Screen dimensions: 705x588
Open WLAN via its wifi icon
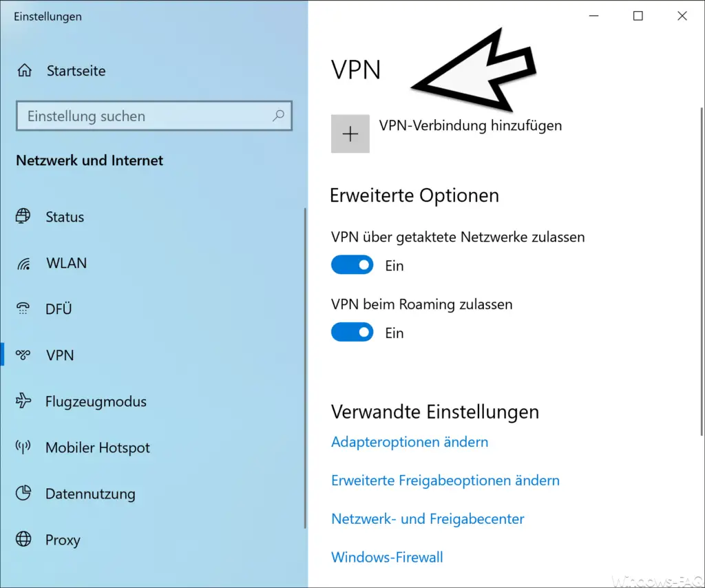click(x=23, y=263)
